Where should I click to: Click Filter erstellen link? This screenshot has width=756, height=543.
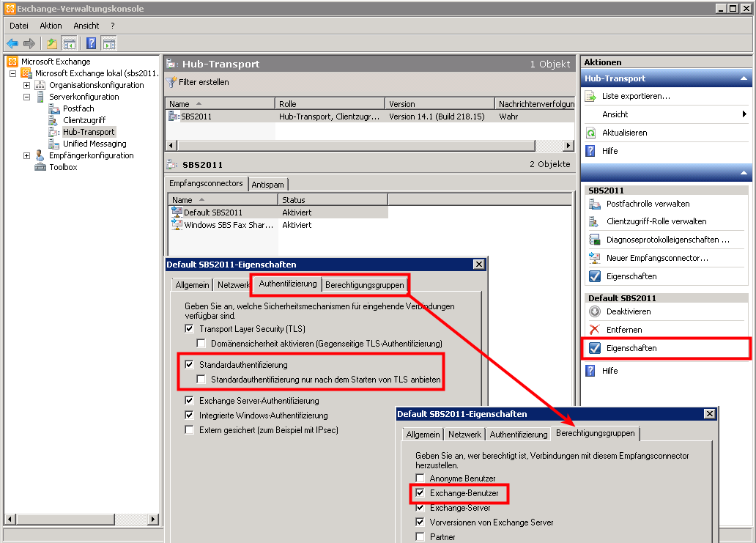pyautogui.click(x=203, y=82)
